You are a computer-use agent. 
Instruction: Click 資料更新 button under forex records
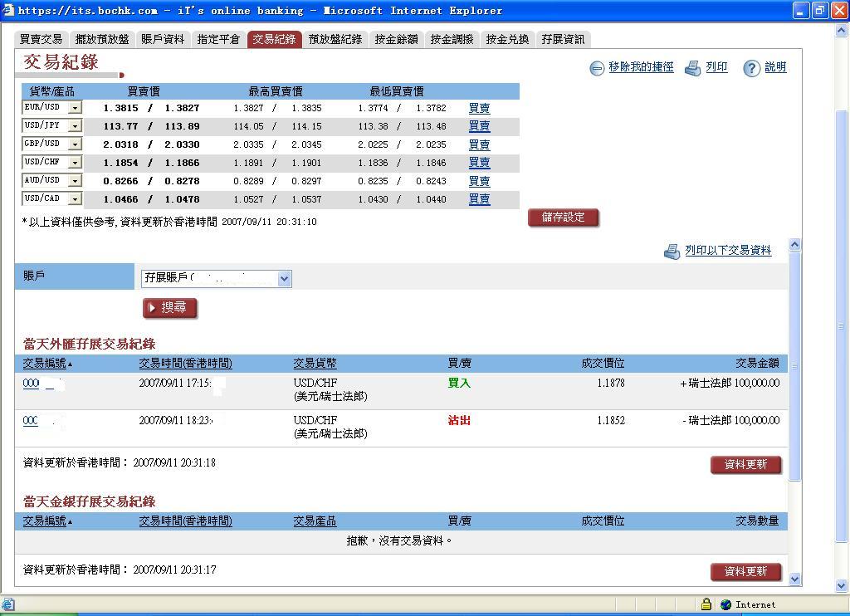pyautogui.click(x=746, y=465)
